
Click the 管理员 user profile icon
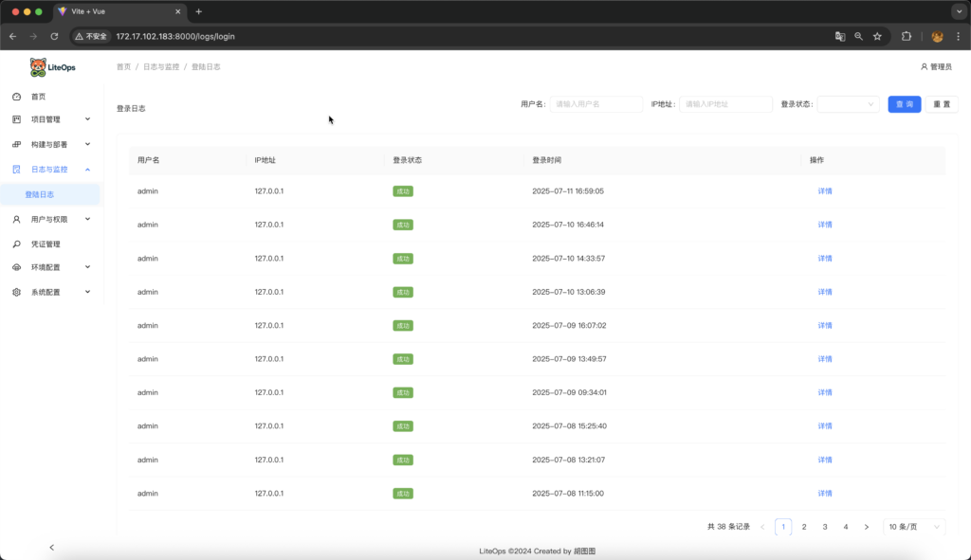924,67
